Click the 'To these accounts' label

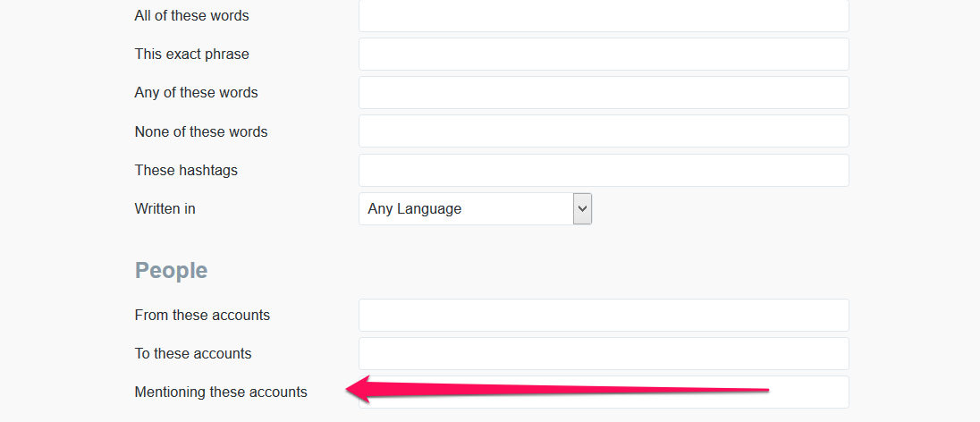click(192, 354)
